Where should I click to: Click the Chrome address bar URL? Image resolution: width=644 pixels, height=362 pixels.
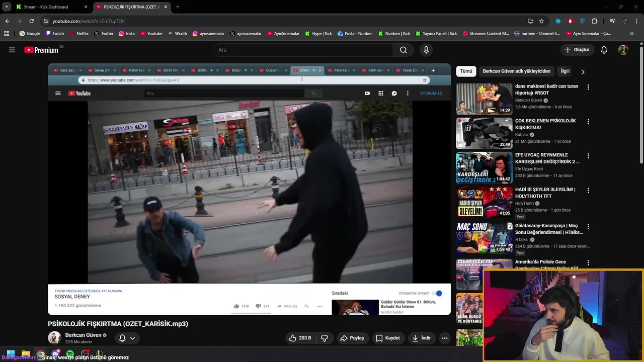(89, 21)
